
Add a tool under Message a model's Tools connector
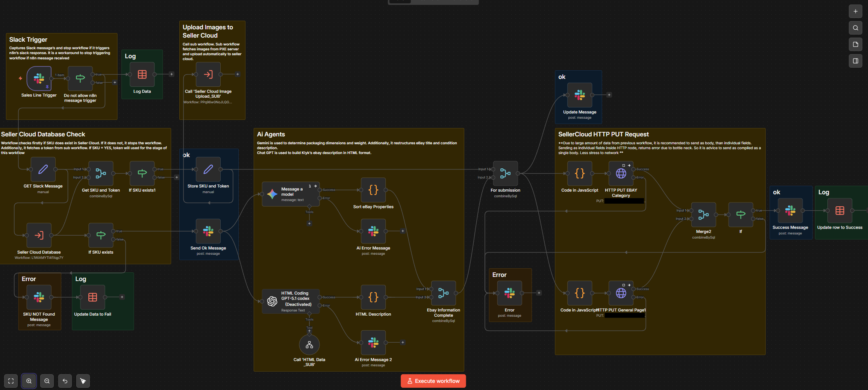(x=309, y=223)
